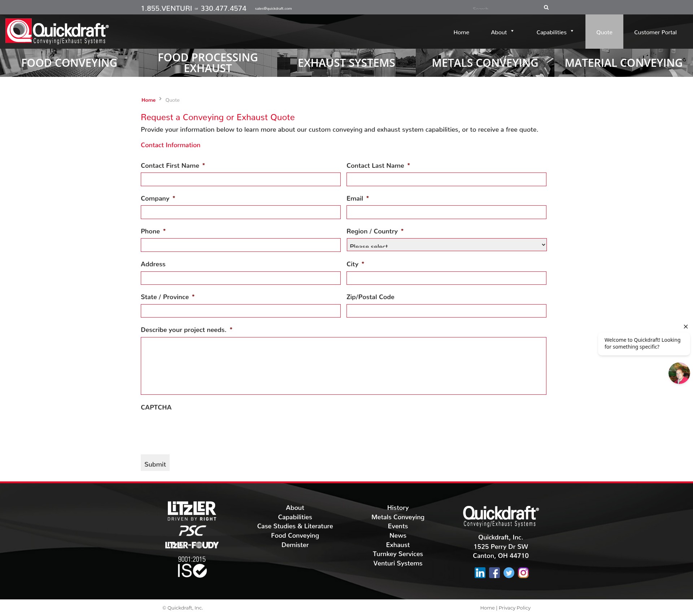This screenshot has height=616, width=693.
Task: Click the Submit button
Action: (x=155, y=463)
